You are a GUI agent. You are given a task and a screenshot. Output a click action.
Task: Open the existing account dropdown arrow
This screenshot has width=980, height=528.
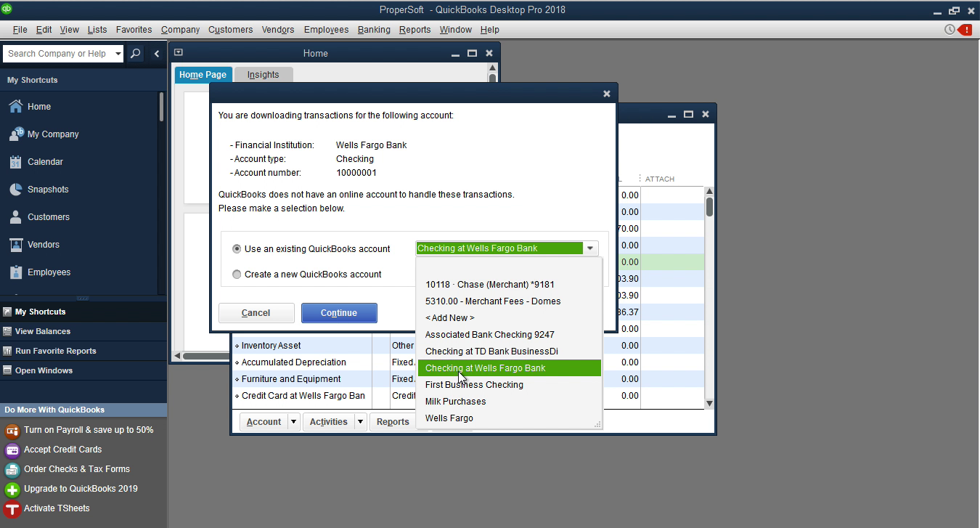[x=590, y=248]
